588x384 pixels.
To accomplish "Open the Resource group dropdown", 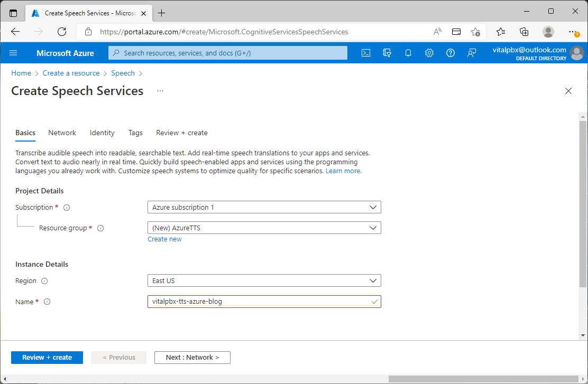I will (264, 228).
